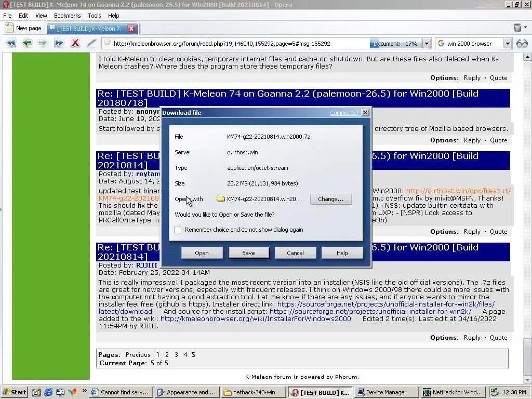The image size is (532, 399).
Task: Open kmeleonbrowser wiki InstallerForWindows2000 link
Action: click(256, 319)
